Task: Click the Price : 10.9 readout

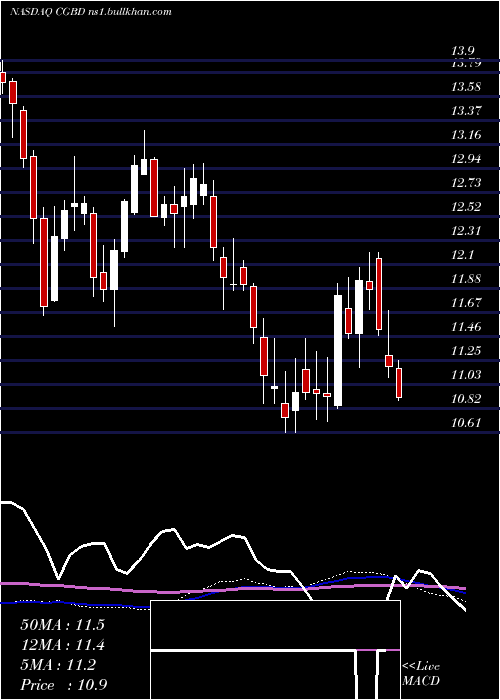Action: click(64, 685)
